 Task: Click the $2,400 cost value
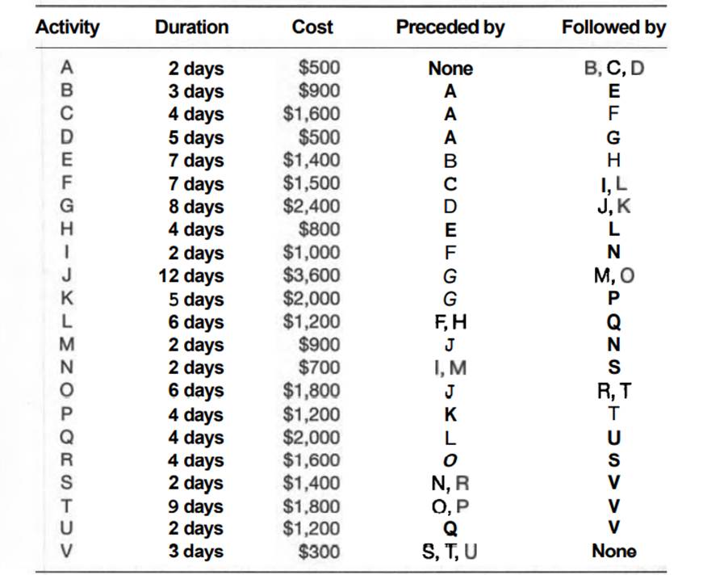tap(312, 207)
